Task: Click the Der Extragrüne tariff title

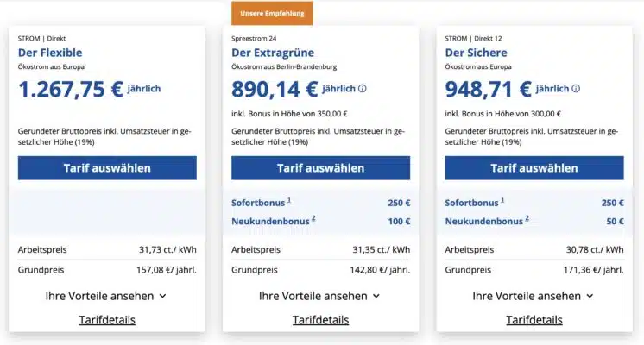Action: click(273, 53)
